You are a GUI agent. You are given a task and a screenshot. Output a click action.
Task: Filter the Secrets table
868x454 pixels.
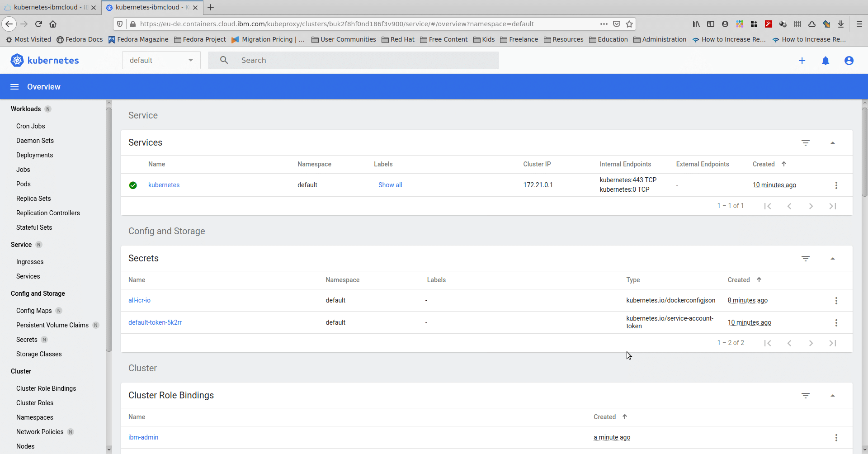tap(806, 259)
